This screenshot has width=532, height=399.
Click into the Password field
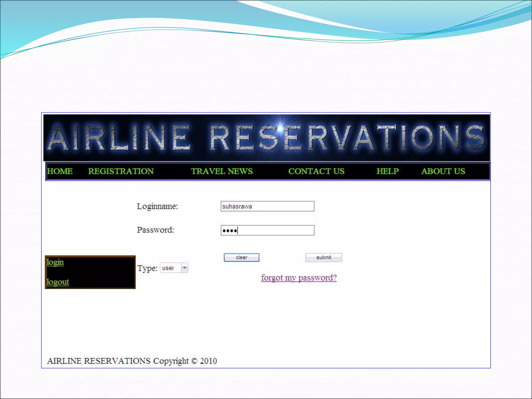[x=268, y=230]
